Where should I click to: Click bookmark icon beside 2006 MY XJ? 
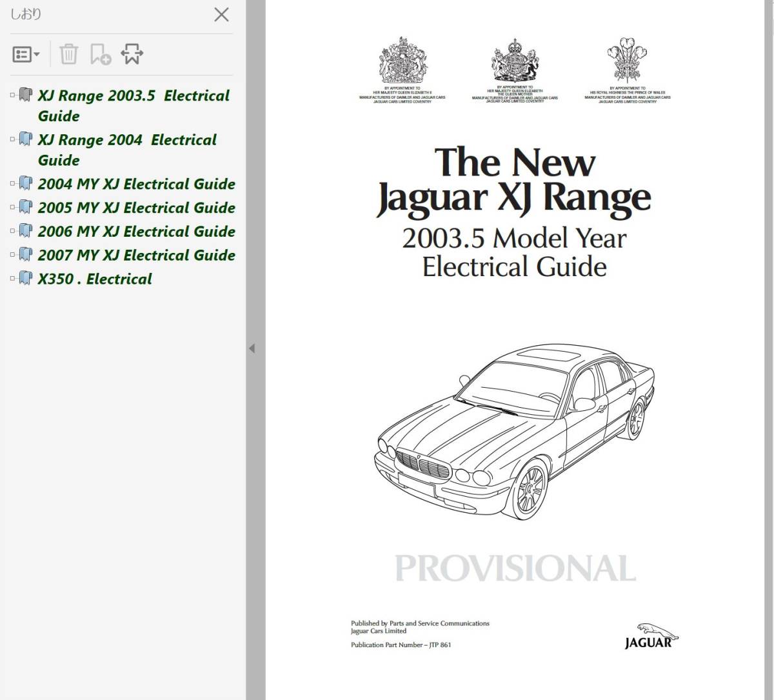click(25, 231)
